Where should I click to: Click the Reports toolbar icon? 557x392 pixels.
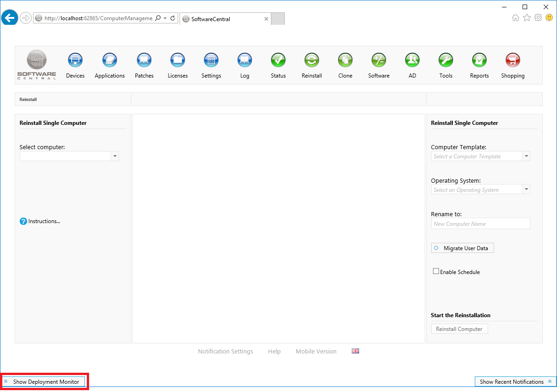pyautogui.click(x=479, y=60)
